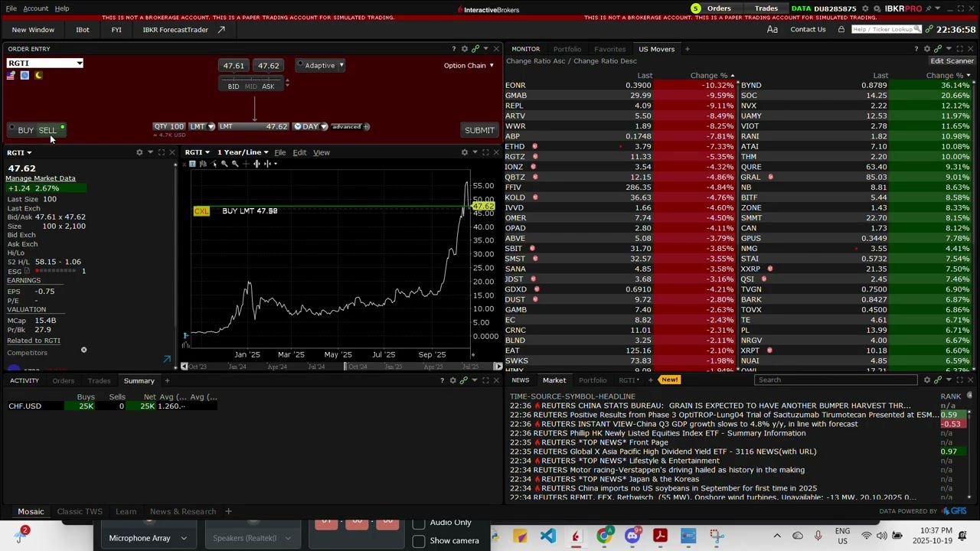Open the Account menu
This screenshot has height=551, width=980.
click(x=35, y=8)
